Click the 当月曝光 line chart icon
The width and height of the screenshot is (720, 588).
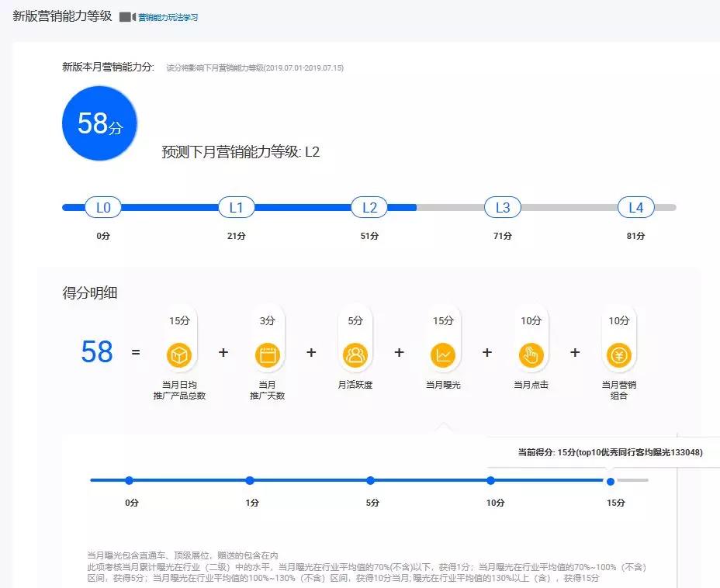click(443, 354)
